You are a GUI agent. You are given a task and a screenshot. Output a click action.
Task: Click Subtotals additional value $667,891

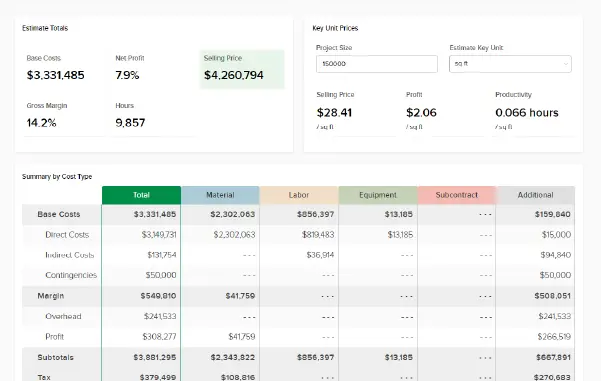553,357
